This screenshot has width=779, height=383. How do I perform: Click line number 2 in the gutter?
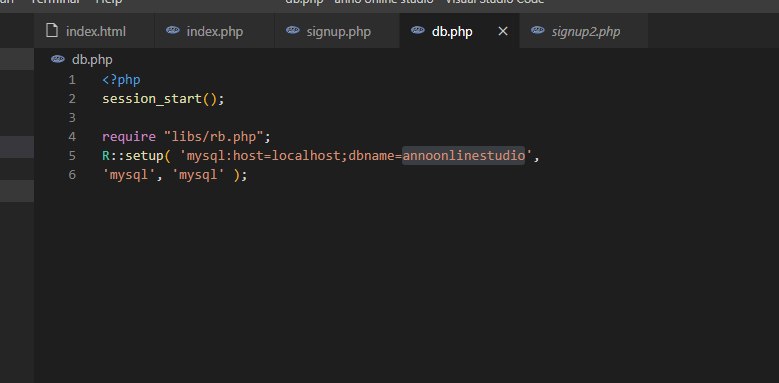point(73,99)
